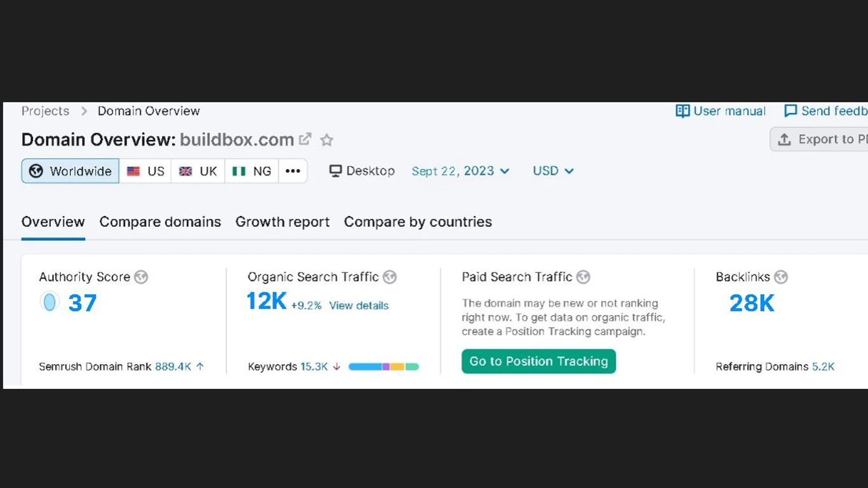Favorite the domain with the star icon
This screenshot has width=868, height=488.
pos(327,140)
